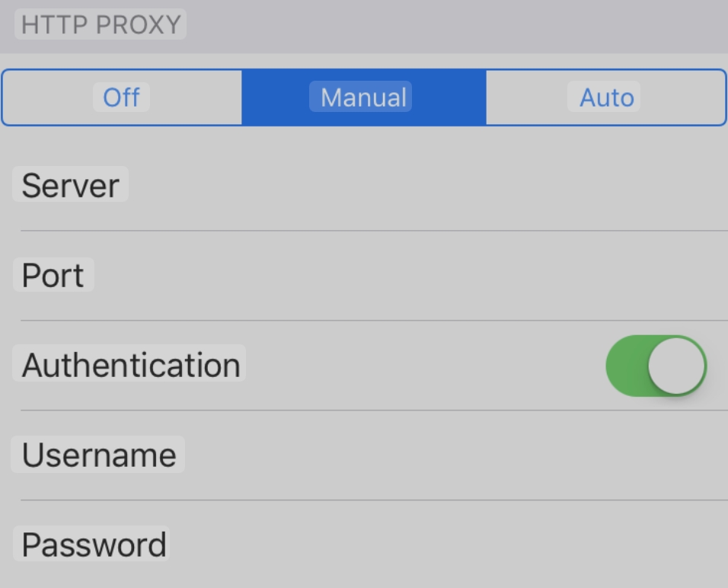Select the Manual proxy tab
This screenshot has height=588, width=728.
[x=363, y=97]
